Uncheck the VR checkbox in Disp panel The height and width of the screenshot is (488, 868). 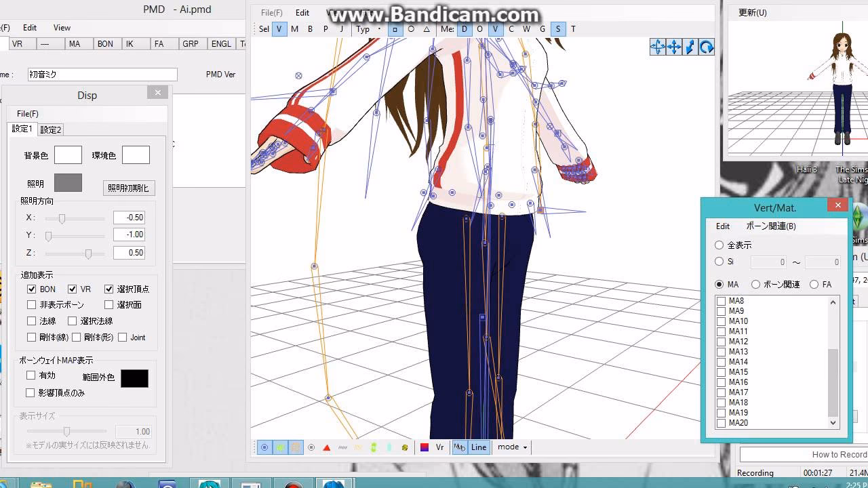click(x=72, y=289)
